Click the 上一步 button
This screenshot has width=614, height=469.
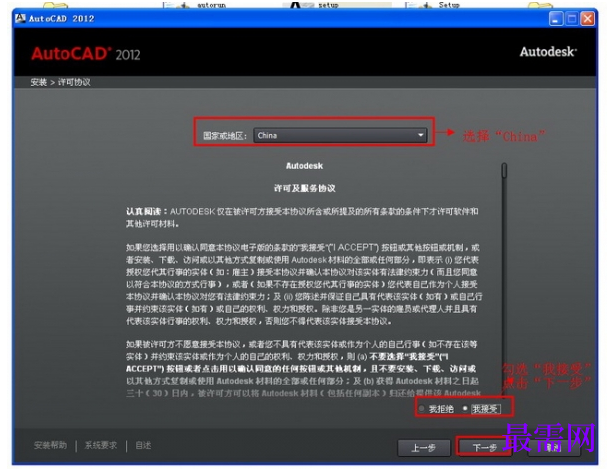point(424,447)
